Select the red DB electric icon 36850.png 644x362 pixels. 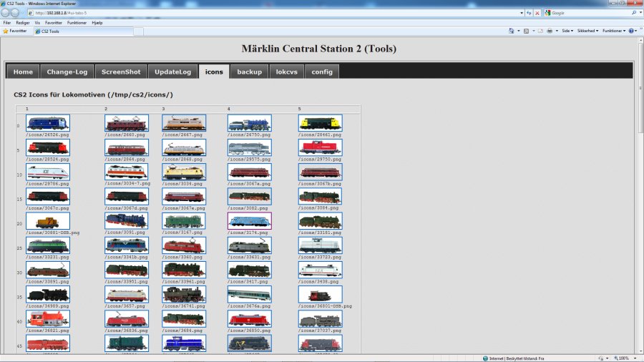click(249, 319)
